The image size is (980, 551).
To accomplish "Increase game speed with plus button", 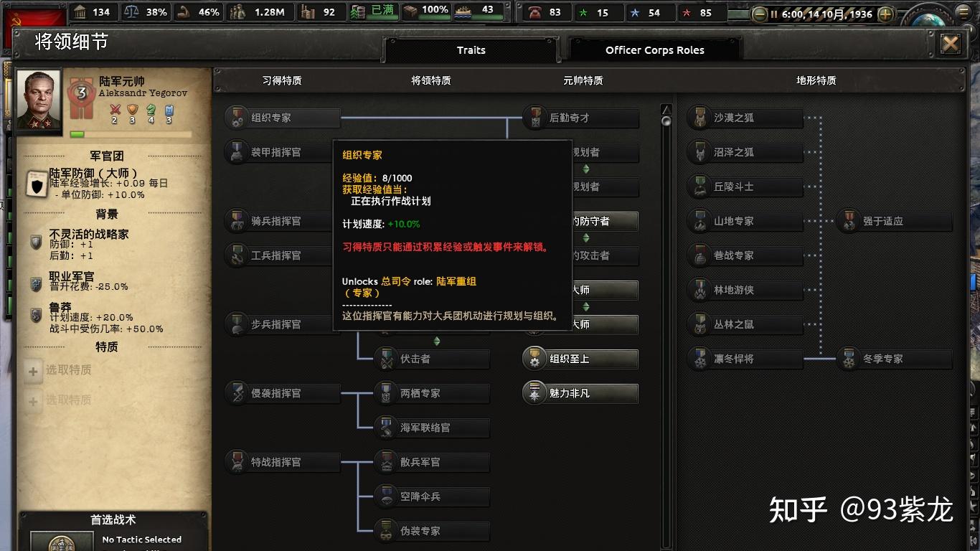I will point(885,14).
